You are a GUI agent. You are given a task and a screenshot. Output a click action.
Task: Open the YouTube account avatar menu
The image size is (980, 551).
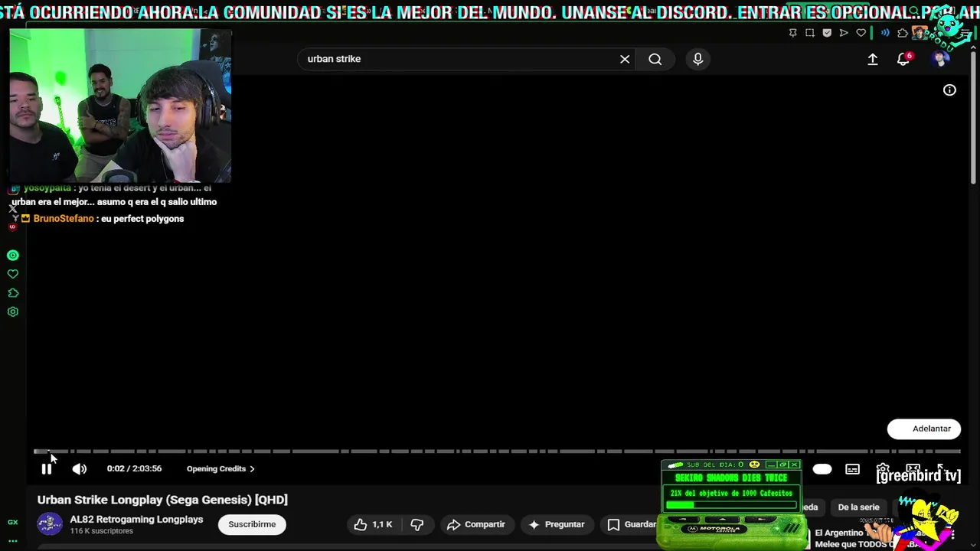940,59
